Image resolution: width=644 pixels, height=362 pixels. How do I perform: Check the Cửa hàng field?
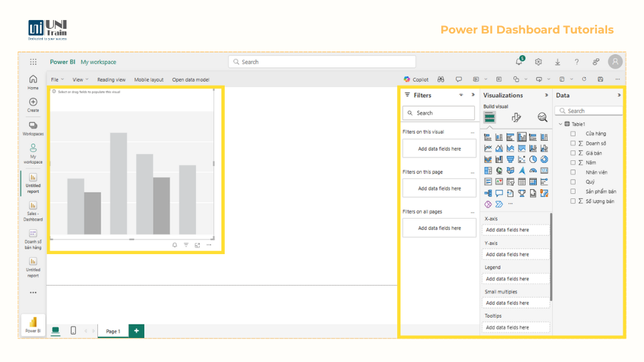tap(573, 134)
